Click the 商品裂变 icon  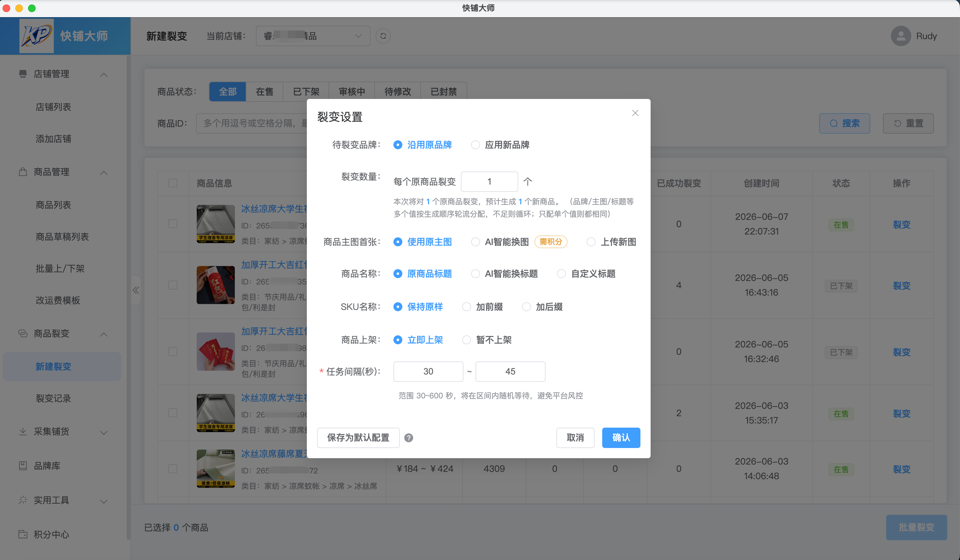(23, 333)
